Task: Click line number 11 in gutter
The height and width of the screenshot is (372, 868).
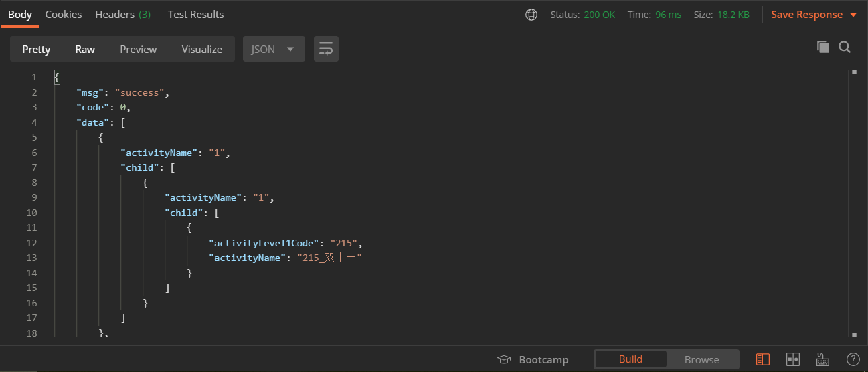Action: [31, 227]
